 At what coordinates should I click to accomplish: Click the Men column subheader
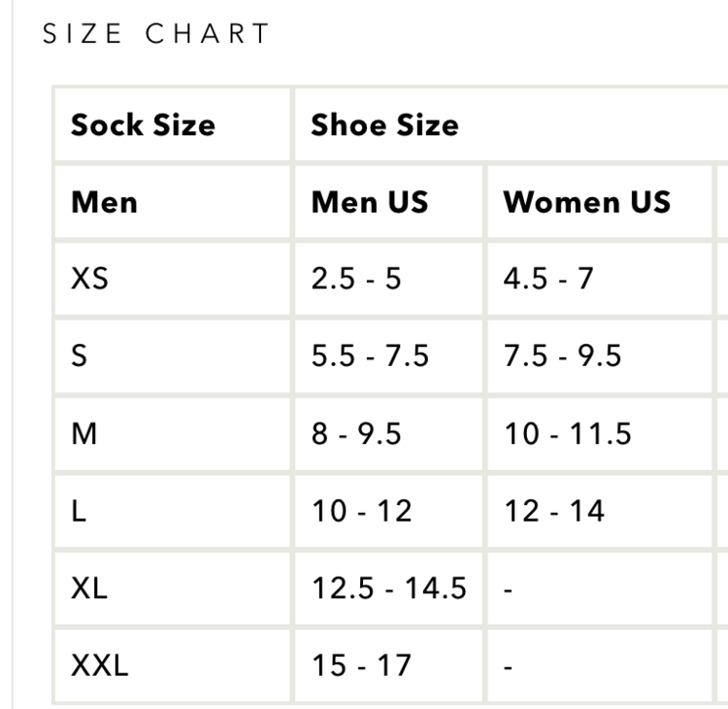(x=105, y=202)
